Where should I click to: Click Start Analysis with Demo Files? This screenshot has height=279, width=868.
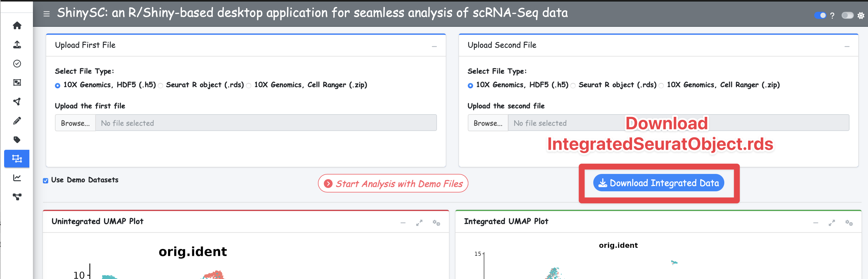click(393, 184)
